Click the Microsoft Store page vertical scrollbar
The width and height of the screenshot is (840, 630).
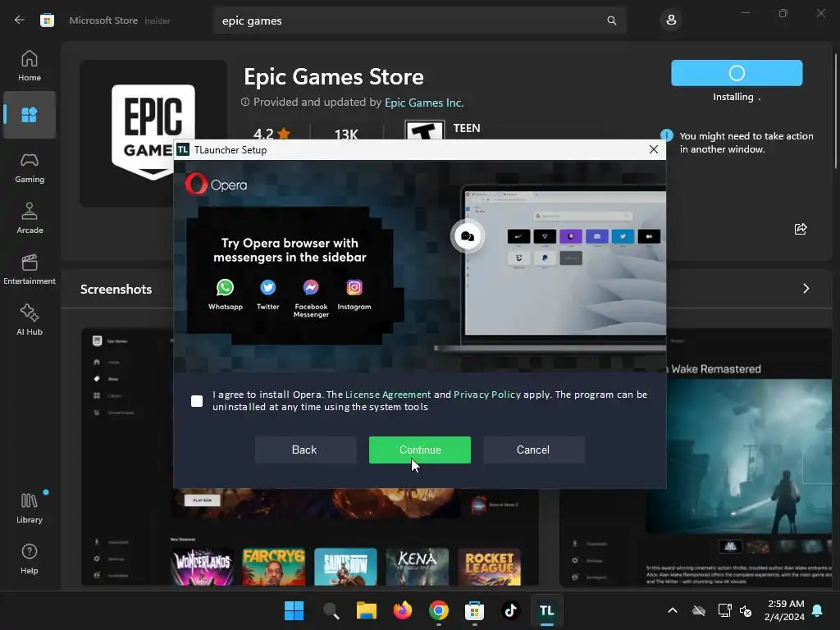coord(835,111)
